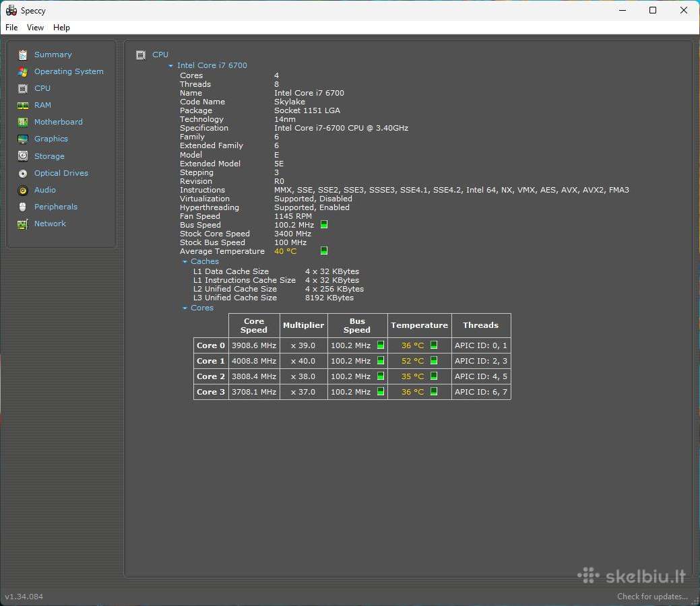Click the Storage hard drive icon
Screen dimensions: 700x606
coord(23,156)
